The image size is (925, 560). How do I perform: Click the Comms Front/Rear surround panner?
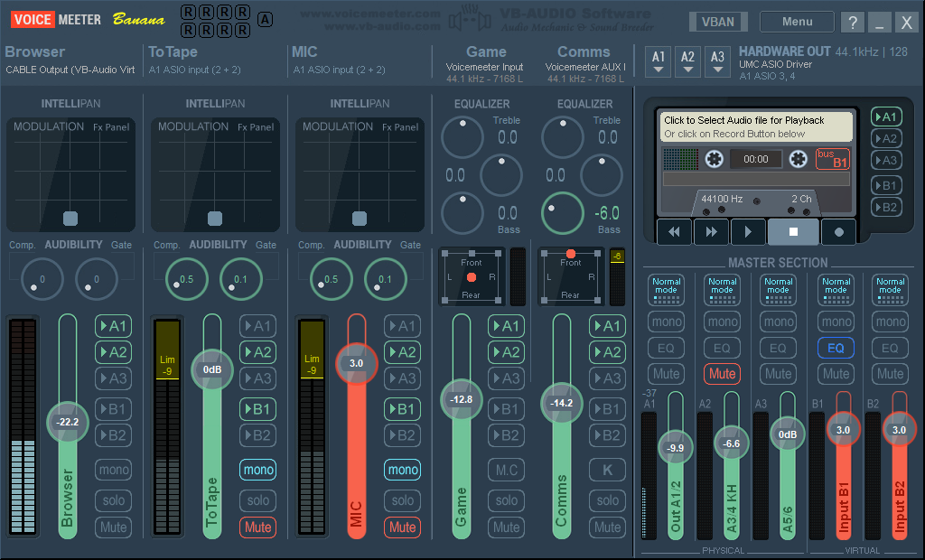570,276
